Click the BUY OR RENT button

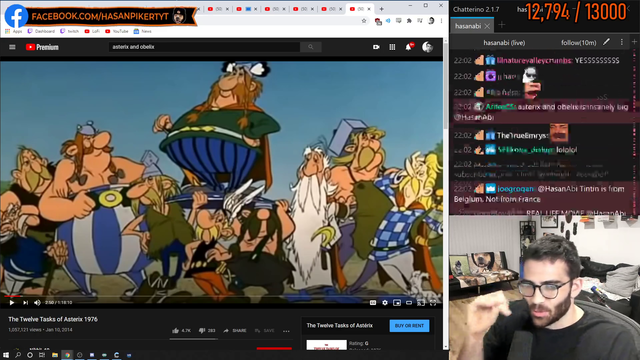(409, 326)
